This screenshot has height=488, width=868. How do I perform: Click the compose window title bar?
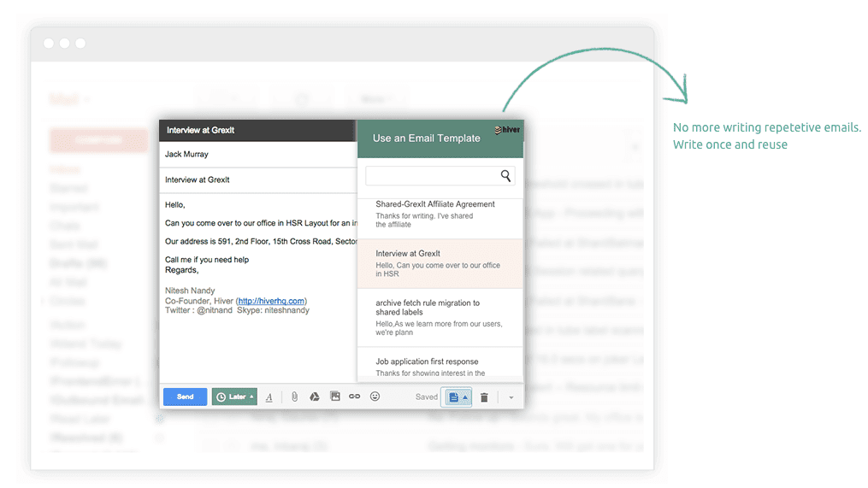[x=258, y=131]
